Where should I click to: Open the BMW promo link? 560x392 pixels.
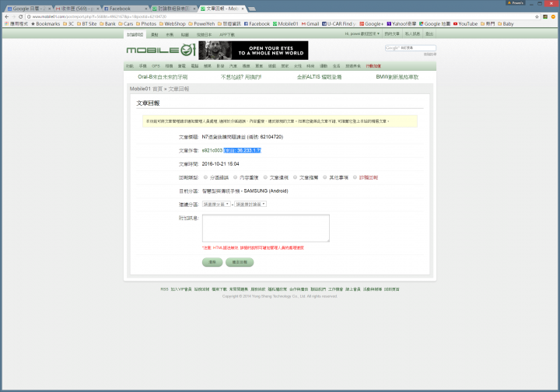(397, 77)
